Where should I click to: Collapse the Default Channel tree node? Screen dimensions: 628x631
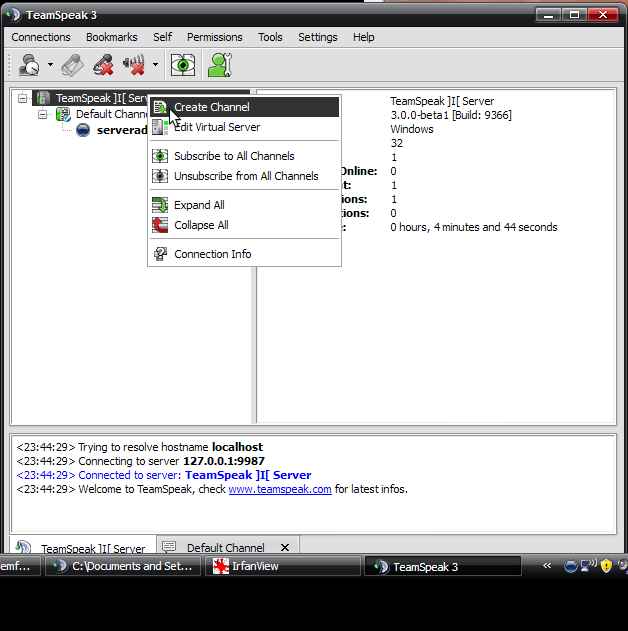[x=42, y=115]
